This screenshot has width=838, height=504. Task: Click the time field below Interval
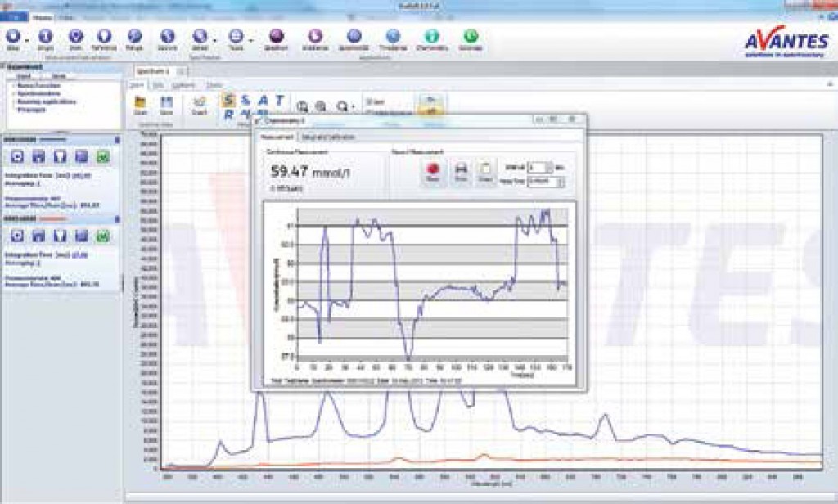click(546, 182)
